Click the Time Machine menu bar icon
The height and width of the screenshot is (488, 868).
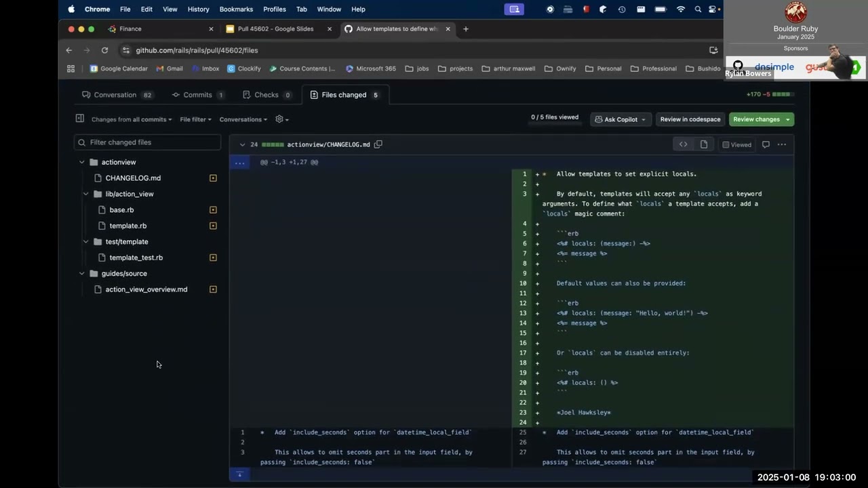622,9
